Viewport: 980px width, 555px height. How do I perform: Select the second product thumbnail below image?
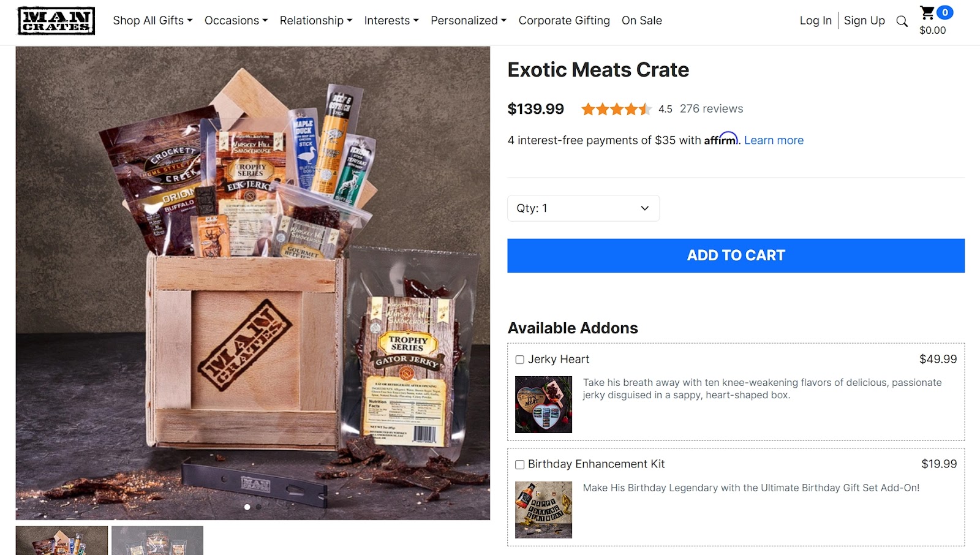[x=157, y=540]
